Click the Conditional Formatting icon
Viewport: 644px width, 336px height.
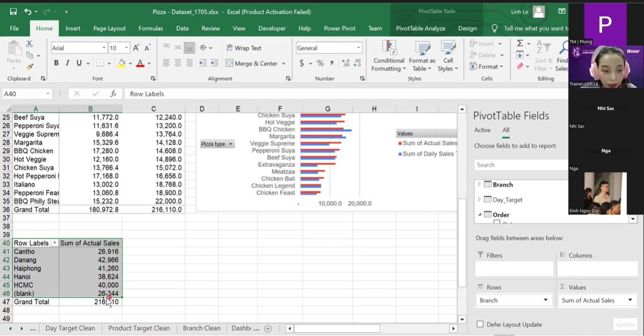click(388, 48)
